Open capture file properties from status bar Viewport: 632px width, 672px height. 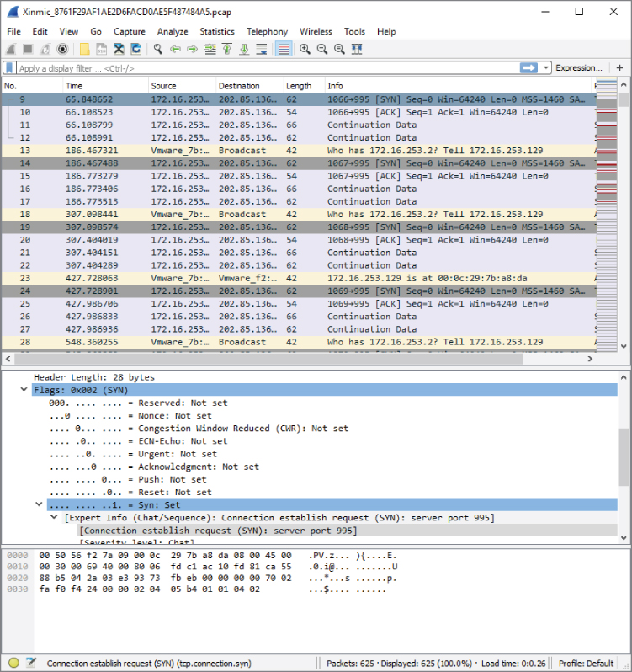tap(31, 663)
